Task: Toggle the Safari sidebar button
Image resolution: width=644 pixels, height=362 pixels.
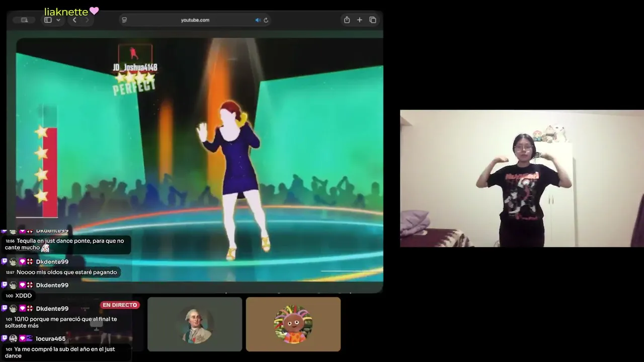Action: 48,20
